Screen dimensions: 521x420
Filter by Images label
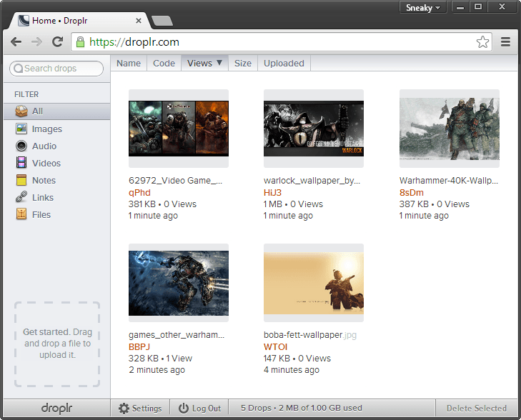(47, 129)
